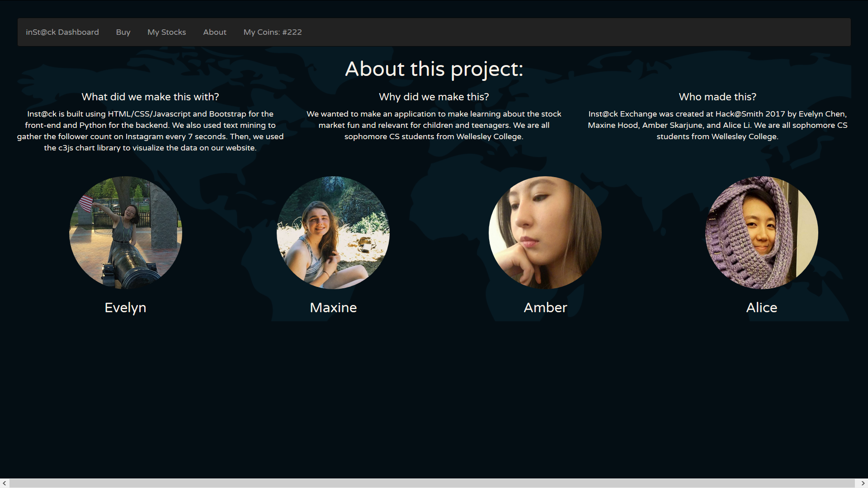The width and height of the screenshot is (868, 488).
Task: Click the 'What did we make this with?' heading
Action: [150, 97]
